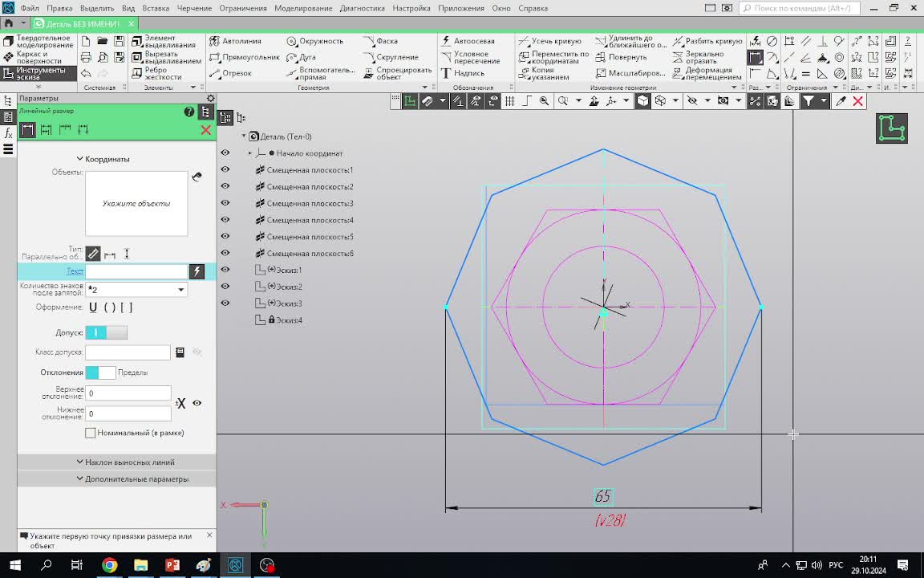924x578 pixels.
Task: Choose the Вспомогательная прямая tool
Action: (x=321, y=73)
